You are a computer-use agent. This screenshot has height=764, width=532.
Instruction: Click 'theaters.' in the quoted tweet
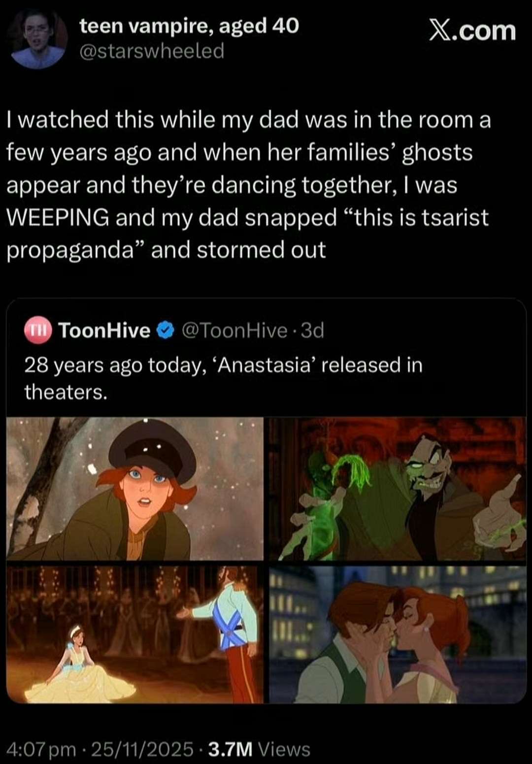(66, 392)
